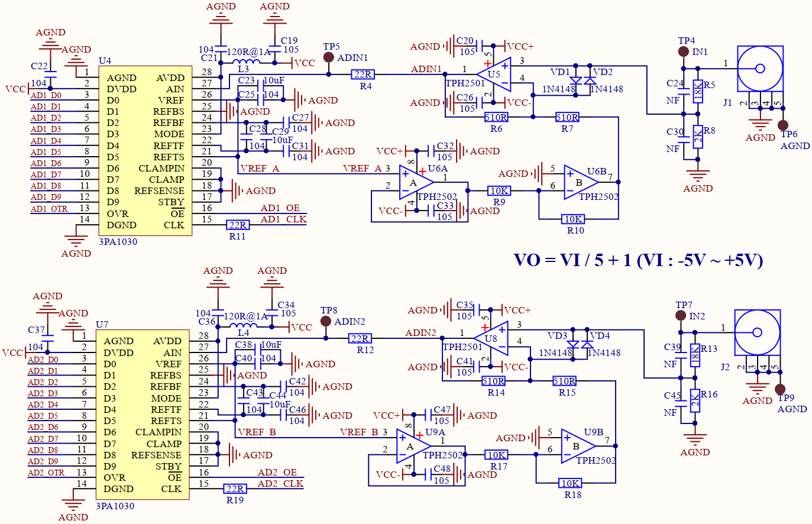Click resistor R19 labeled 22R

(x=235, y=489)
